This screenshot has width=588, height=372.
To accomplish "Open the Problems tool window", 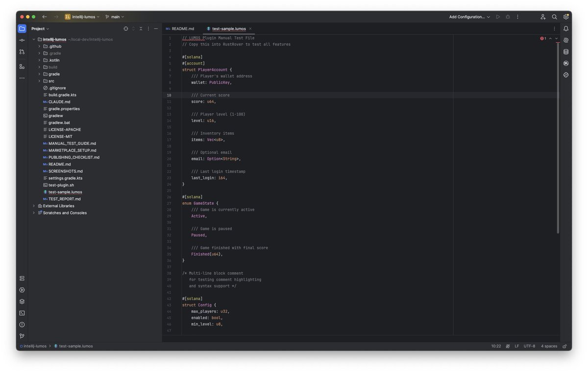I will pos(22,325).
